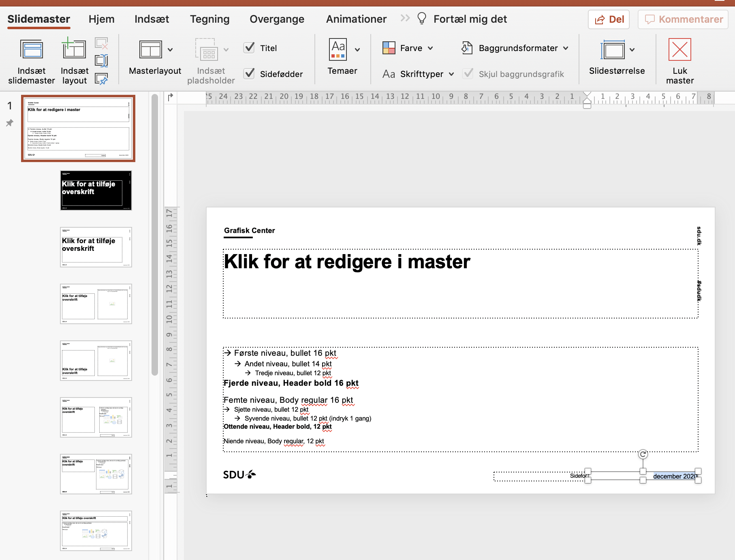The height and width of the screenshot is (560, 735).
Task: Toggle the Skjul baggrundsgrafik checkbox
Action: pyautogui.click(x=468, y=74)
